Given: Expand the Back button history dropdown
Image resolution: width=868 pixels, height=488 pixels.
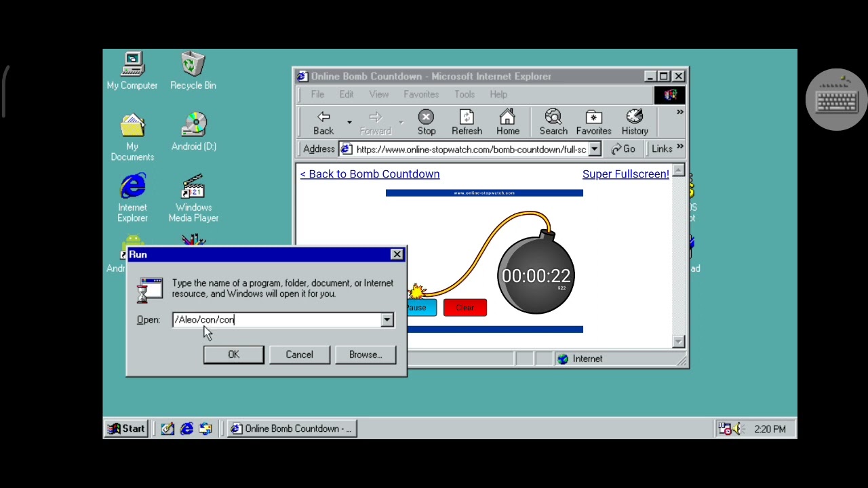Looking at the screenshot, I should coord(349,123).
